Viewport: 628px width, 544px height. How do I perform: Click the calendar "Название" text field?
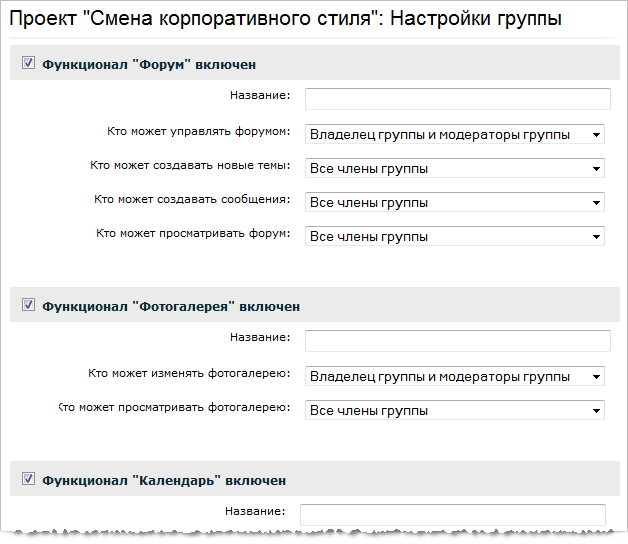(452, 514)
